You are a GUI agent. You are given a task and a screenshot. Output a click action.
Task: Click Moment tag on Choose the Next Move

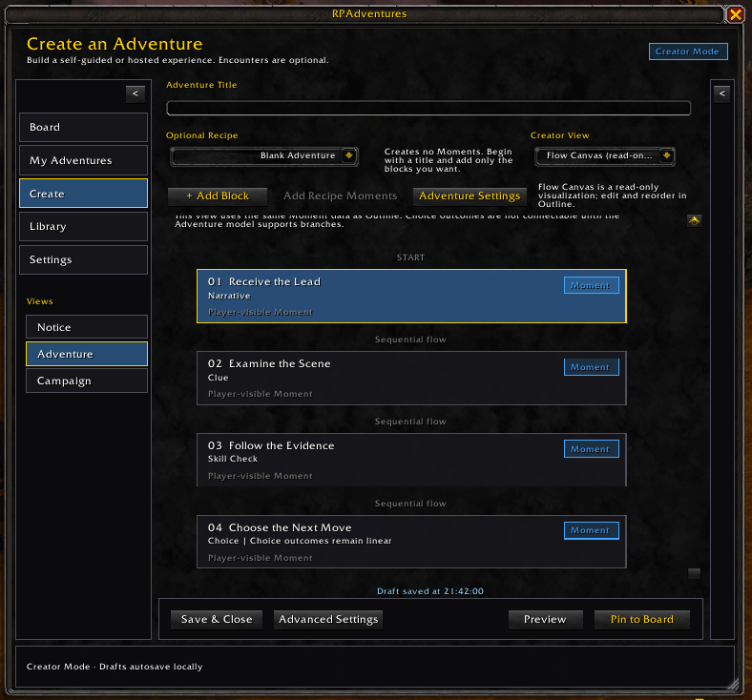click(592, 530)
